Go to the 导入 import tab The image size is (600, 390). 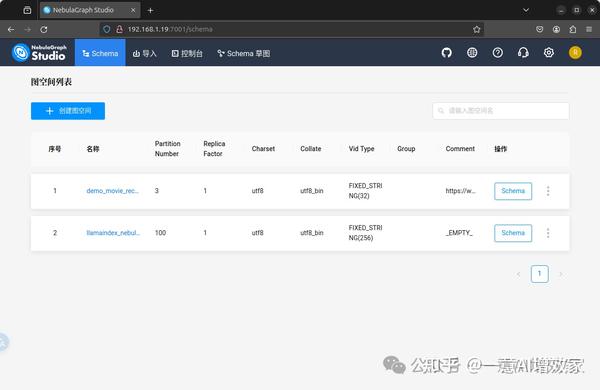click(145, 53)
